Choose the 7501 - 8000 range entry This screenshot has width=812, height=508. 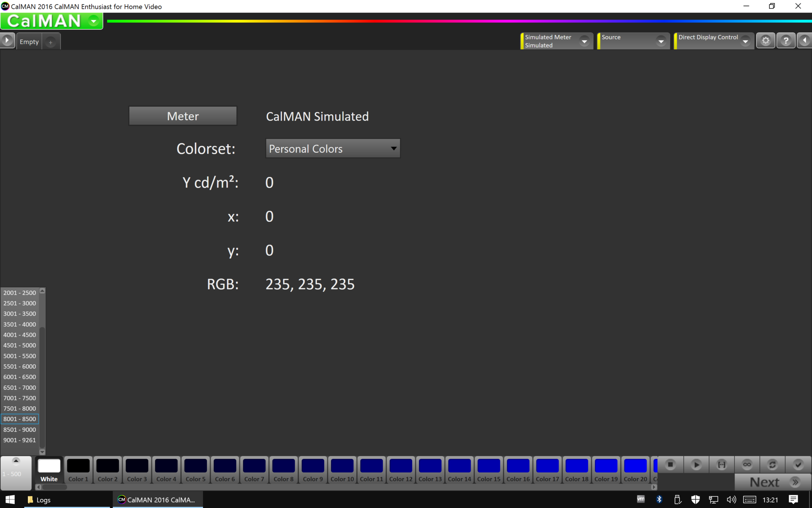[x=19, y=409]
